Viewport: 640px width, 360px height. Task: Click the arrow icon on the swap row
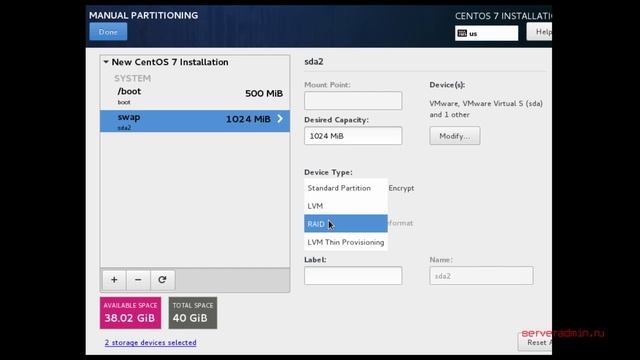click(280, 119)
